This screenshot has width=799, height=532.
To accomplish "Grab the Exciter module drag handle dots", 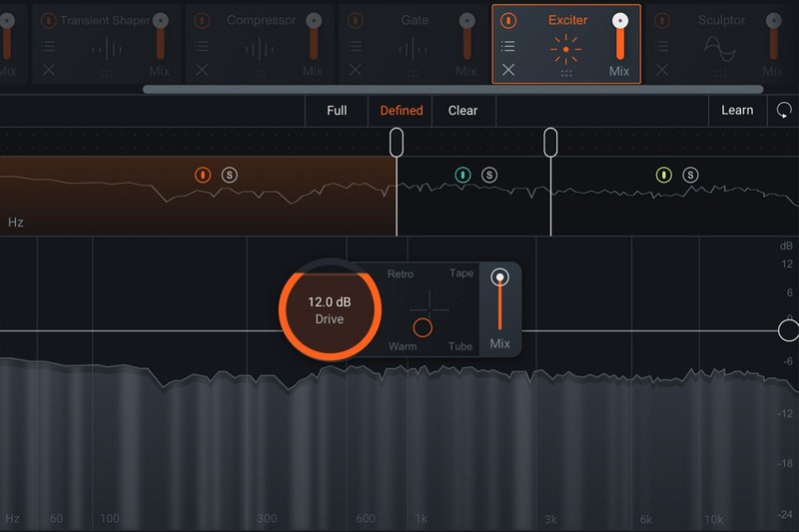I will pyautogui.click(x=566, y=73).
